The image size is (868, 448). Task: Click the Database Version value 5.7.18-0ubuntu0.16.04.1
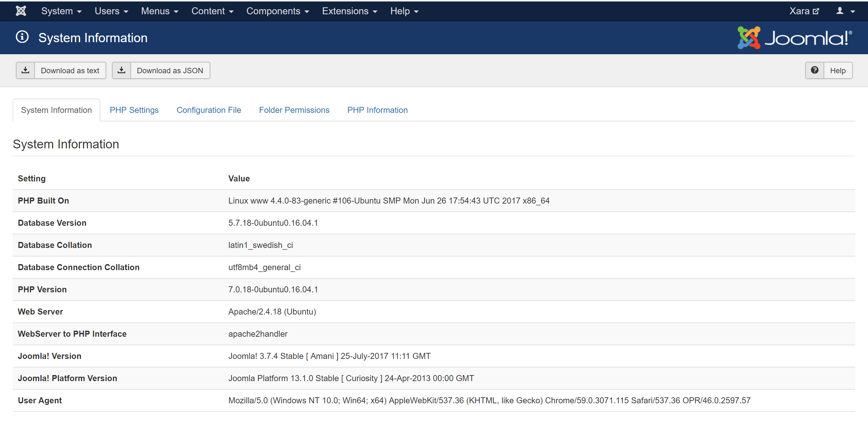tap(273, 223)
